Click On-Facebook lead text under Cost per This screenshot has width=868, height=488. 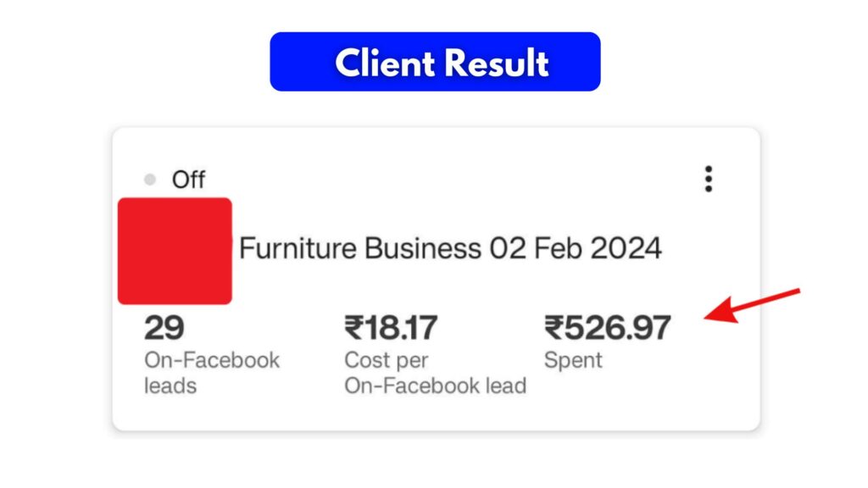[435, 385]
